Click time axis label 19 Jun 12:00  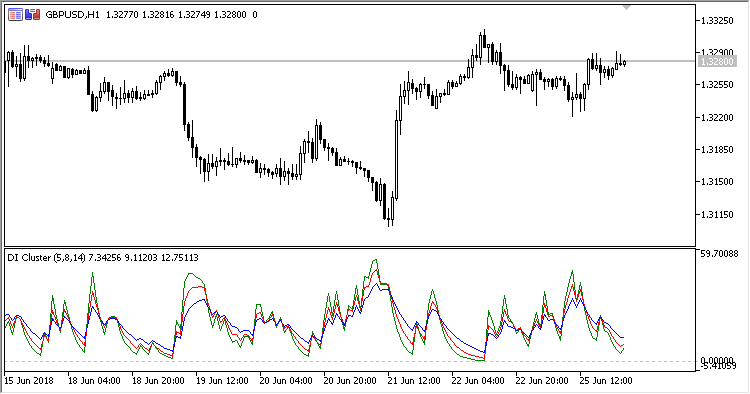click(222, 381)
